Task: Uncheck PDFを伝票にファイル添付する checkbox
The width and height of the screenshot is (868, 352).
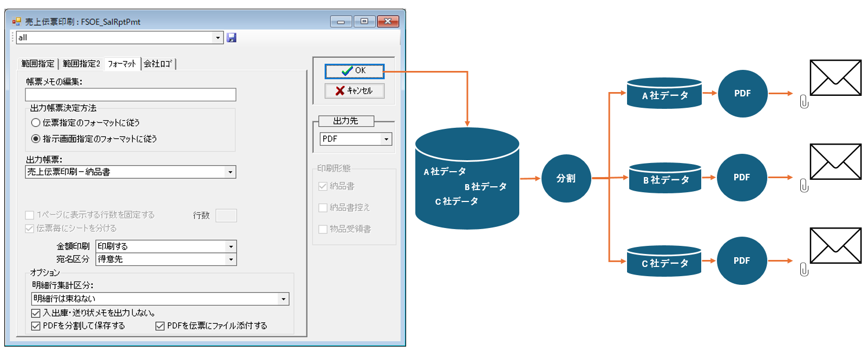Action: point(160,326)
